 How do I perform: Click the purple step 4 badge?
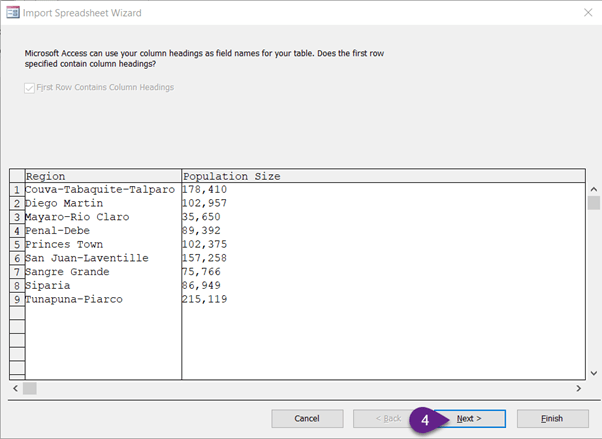coord(425,419)
